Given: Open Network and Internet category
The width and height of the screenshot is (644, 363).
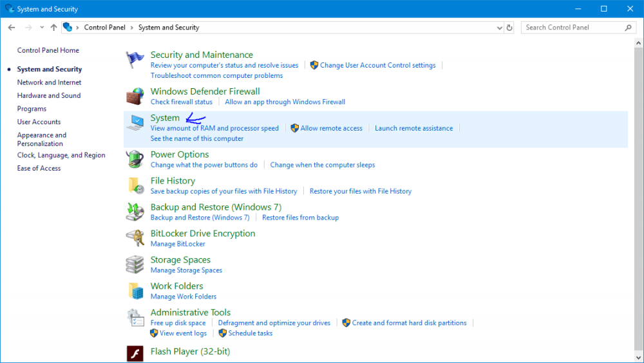Looking at the screenshot, I should 50,82.
